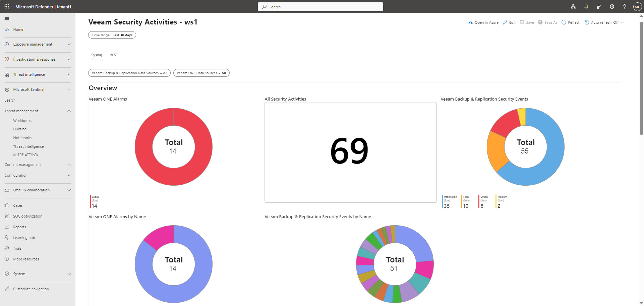
Task: Click the Home icon in sidebar
Action: [7, 29]
